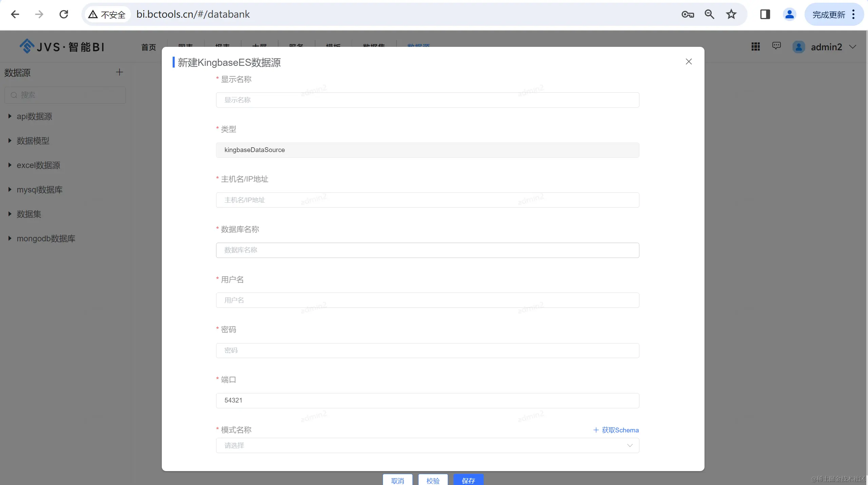868x485 pixels.
Task: Reload the page
Action: (x=64, y=14)
